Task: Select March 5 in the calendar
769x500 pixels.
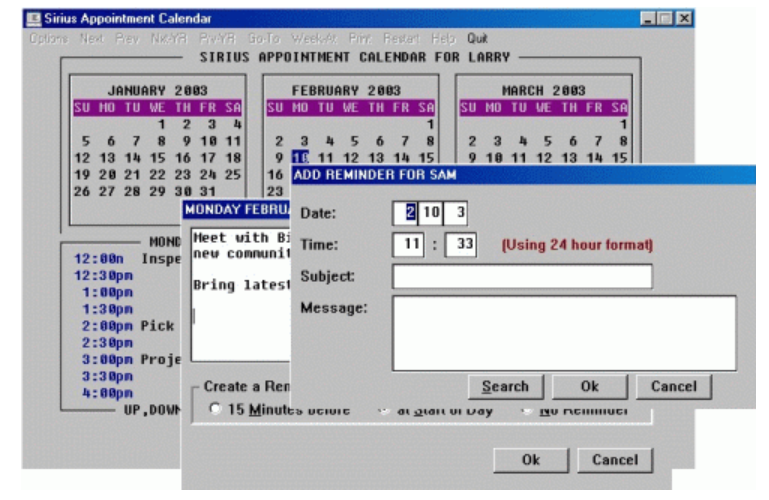Action: [x=547, y=141]
